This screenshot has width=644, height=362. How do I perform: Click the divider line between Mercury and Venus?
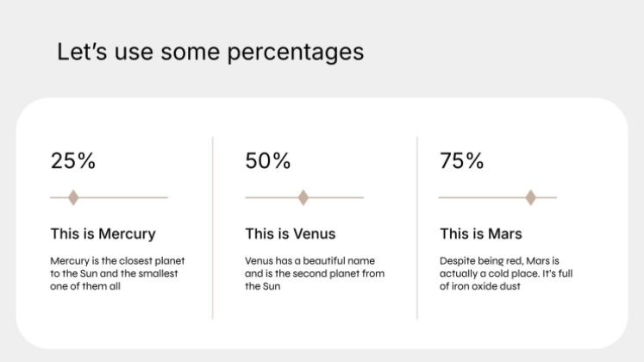(x=213, y=228)
